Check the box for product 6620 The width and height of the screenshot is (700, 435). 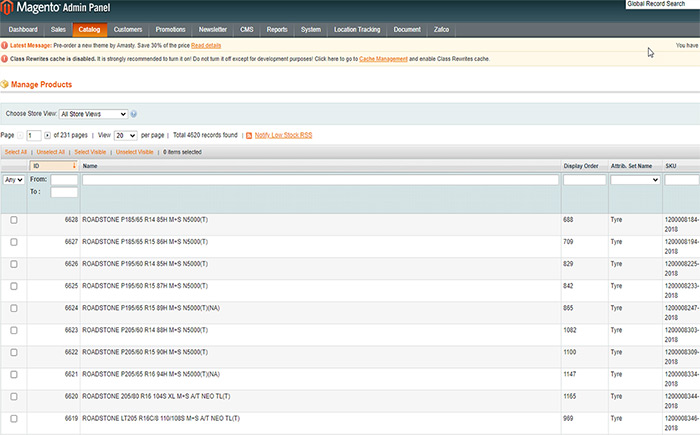point(14,397)
